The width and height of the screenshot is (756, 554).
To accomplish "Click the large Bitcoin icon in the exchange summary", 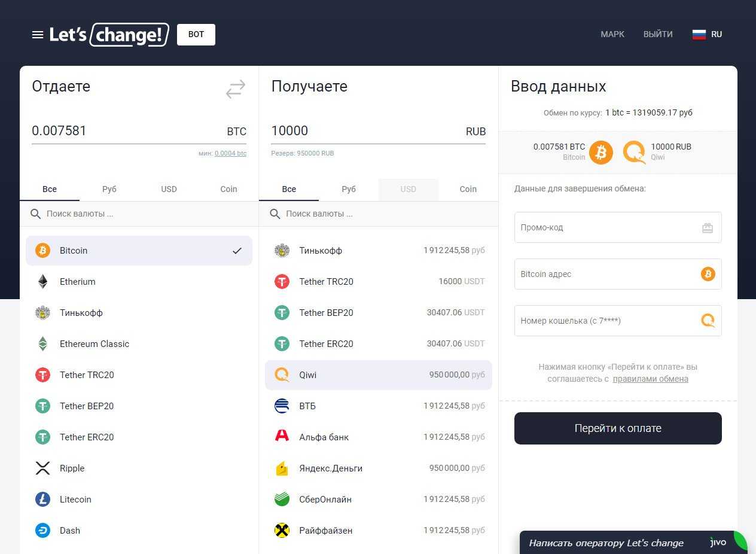I will (x=601, y=153).
